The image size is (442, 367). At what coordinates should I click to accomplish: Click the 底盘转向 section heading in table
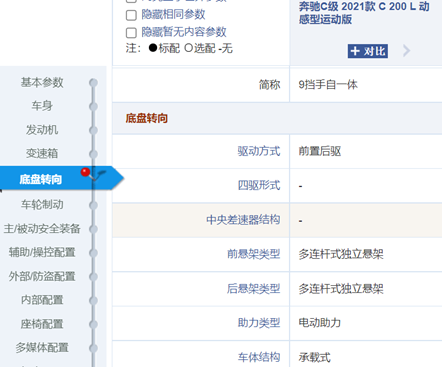147,118
